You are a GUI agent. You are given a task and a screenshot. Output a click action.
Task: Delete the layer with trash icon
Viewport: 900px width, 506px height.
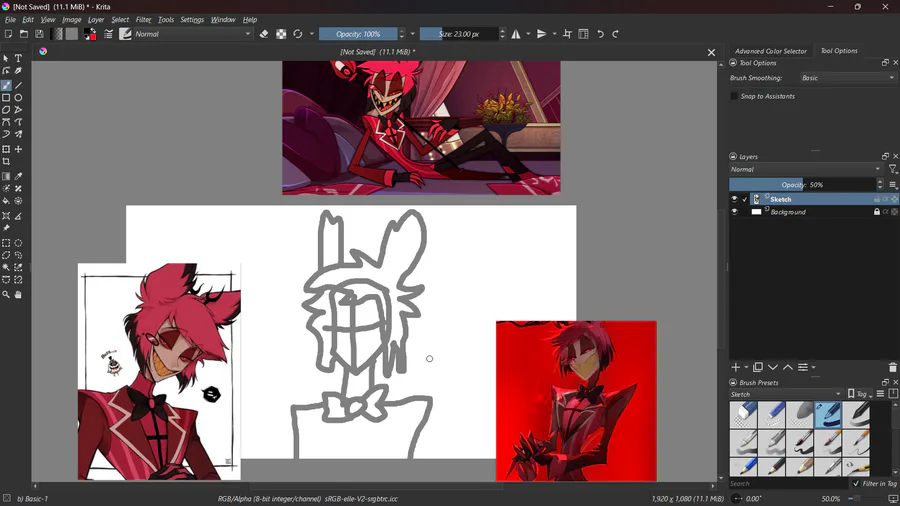(x=893, y=367)
